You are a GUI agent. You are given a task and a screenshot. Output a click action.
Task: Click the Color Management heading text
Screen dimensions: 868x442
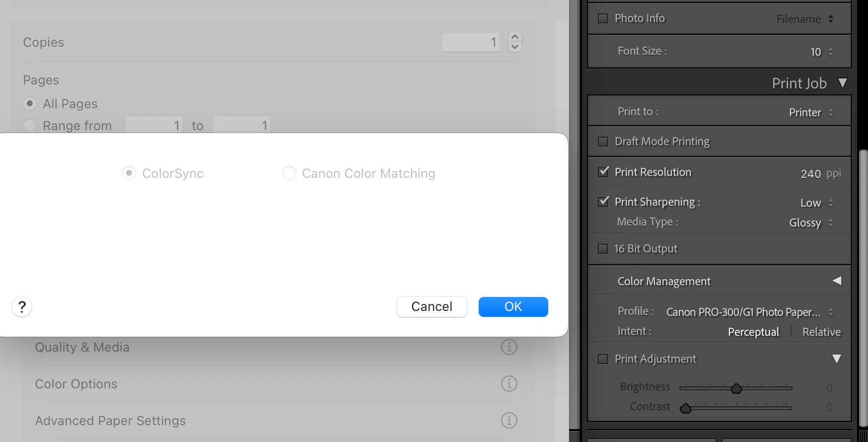(664, 282)
